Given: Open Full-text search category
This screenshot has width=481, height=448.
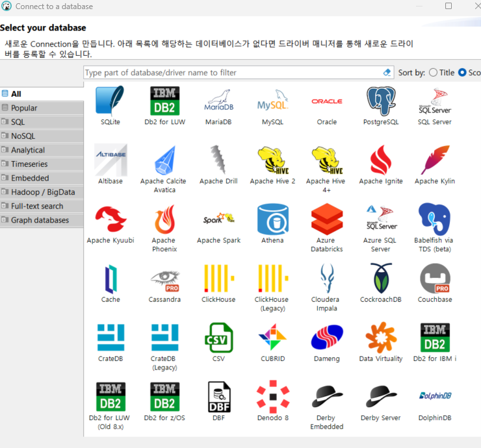Looking at the screenshot, I should 42,206.
